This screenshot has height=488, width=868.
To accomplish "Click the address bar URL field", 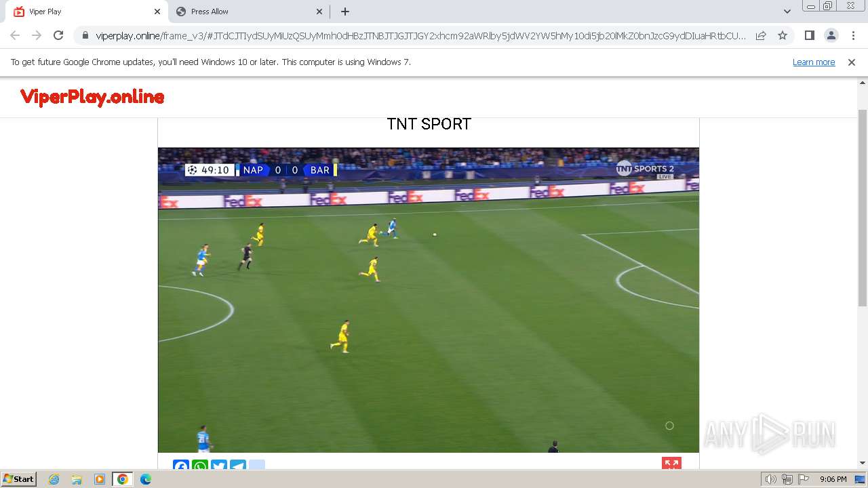I will click(x=420, y=36).
